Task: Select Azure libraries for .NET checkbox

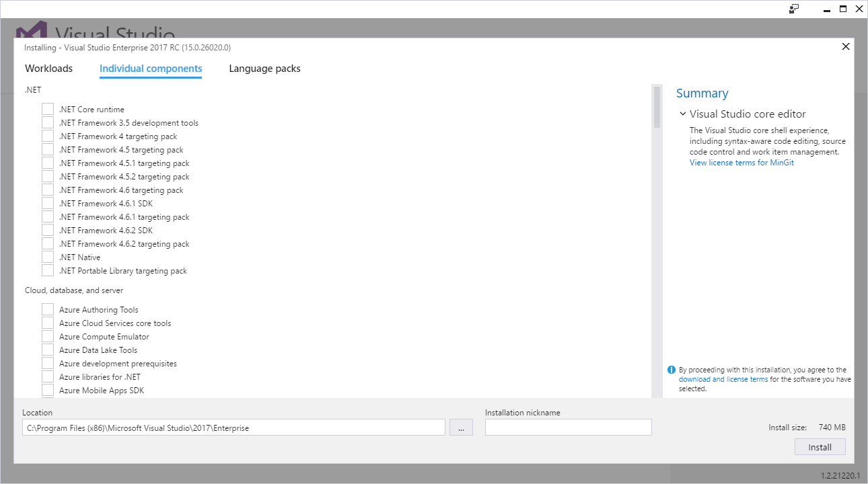Action: 48,376
